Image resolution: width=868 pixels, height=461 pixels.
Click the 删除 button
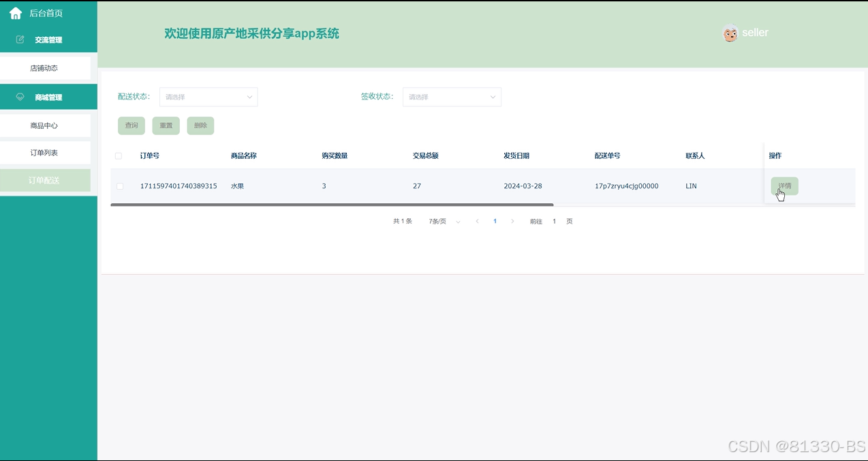200,125
